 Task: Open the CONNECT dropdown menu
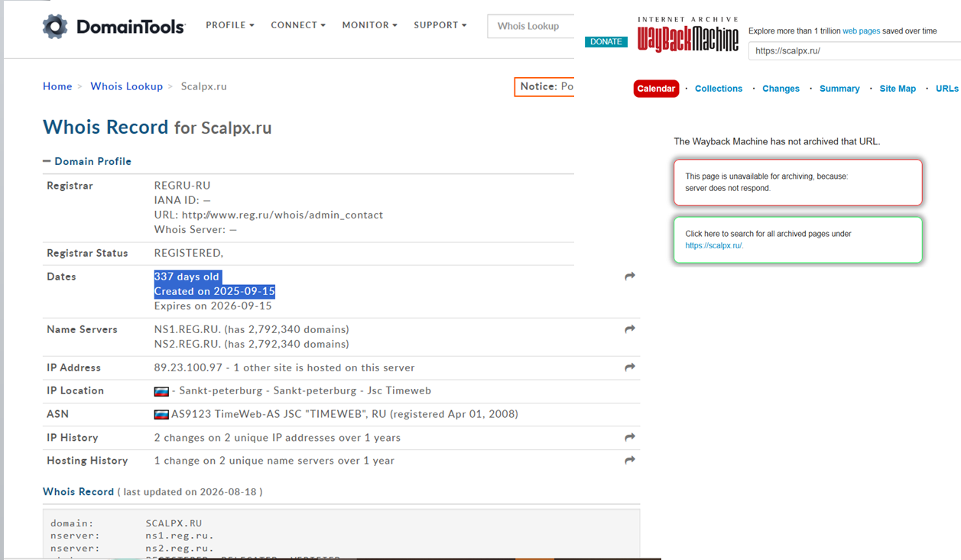(298, 25)
